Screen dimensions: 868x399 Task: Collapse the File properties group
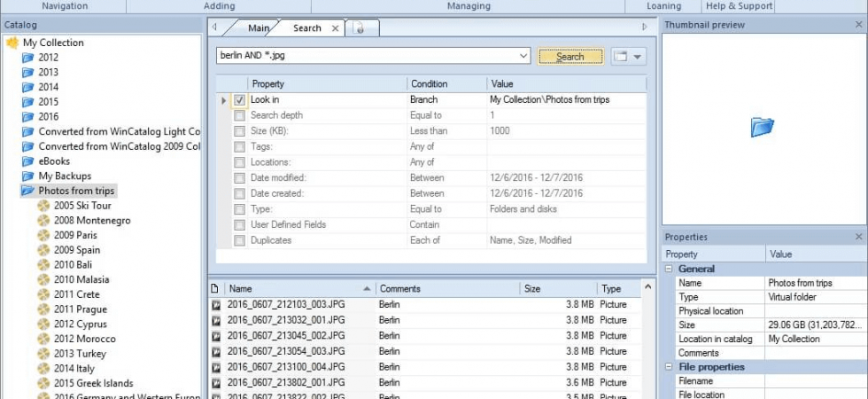tap(669, 367)
